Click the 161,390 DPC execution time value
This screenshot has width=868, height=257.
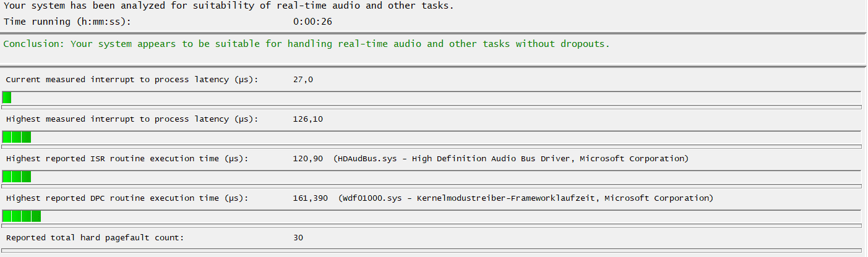pyautogui.click(x=310, y=198)
